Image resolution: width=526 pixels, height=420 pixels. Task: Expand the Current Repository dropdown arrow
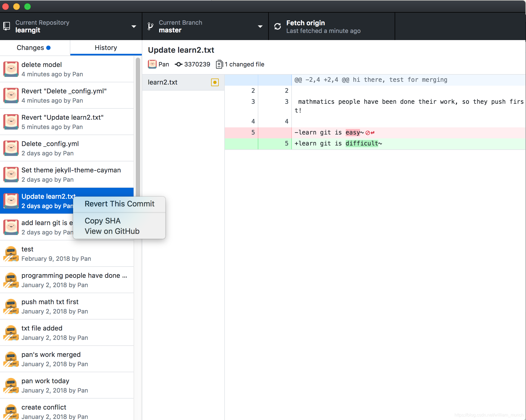[x=134, y=27]
